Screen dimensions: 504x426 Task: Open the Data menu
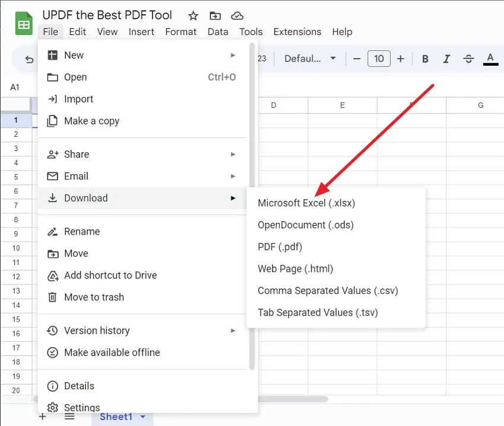tap(218, 32)
